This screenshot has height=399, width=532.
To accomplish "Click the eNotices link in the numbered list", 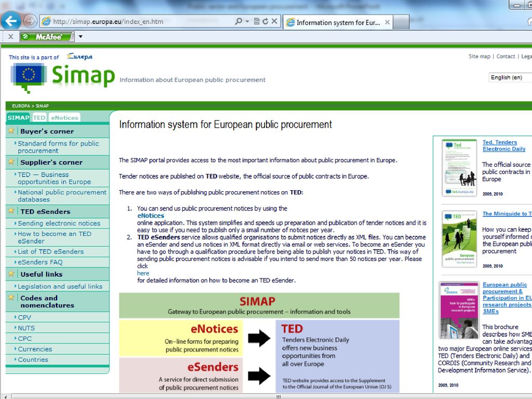I will tap(151, 216).
